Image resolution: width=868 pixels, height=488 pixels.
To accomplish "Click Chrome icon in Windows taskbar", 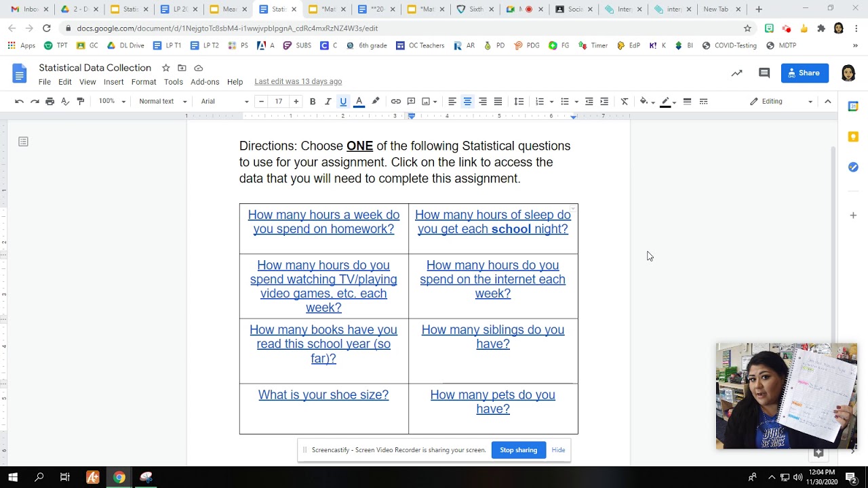I will point(119,477).
